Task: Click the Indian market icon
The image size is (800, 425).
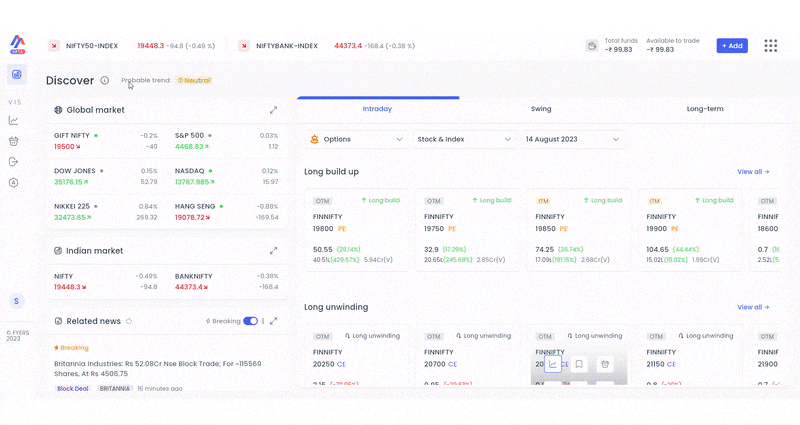Action: (58, 251)
